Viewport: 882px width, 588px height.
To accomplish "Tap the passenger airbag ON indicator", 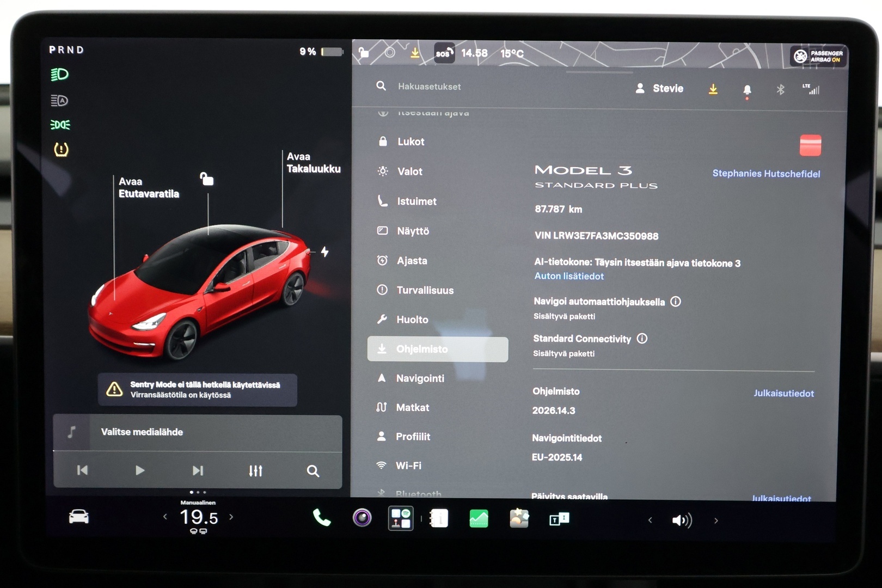I will [x=818, y=56].
